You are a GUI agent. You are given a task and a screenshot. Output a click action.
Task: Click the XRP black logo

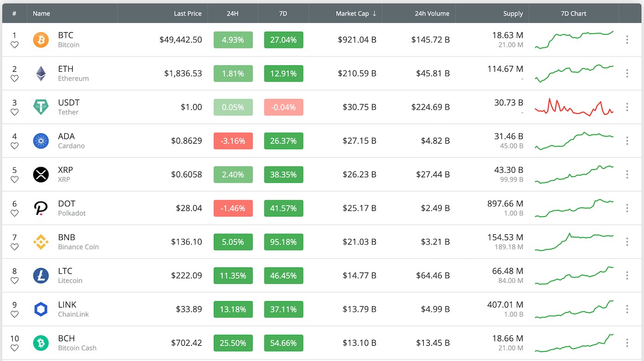tap(41, 175)
